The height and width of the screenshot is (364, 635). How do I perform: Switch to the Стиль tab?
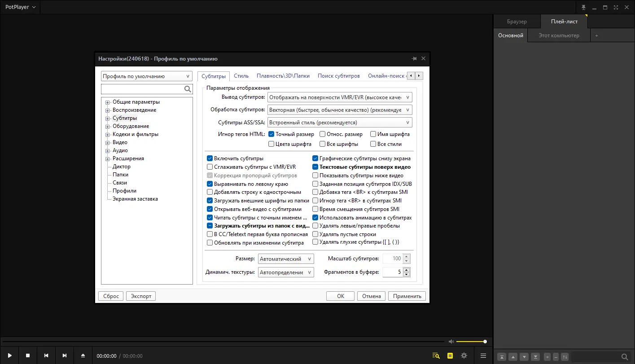[241, 76]
